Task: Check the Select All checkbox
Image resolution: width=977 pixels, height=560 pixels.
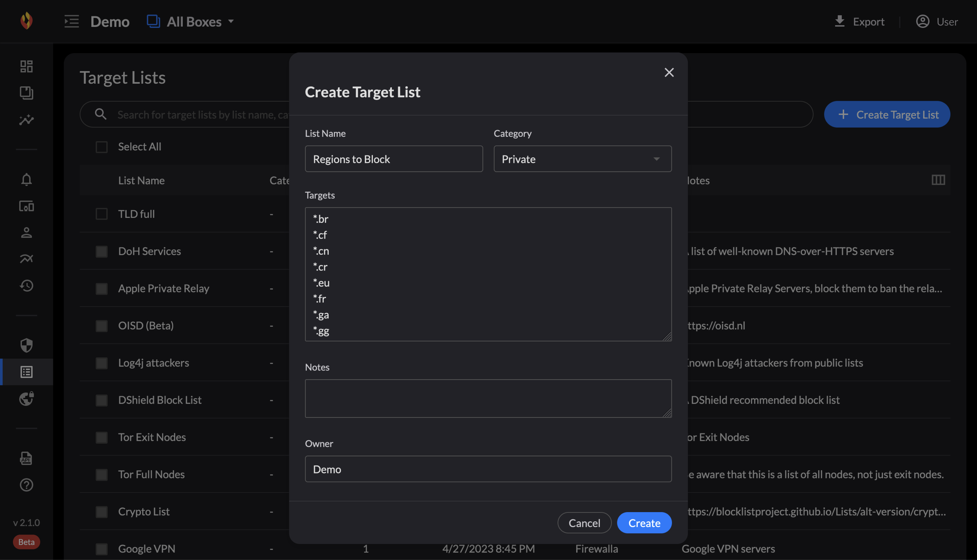Action: coord(102,147)
